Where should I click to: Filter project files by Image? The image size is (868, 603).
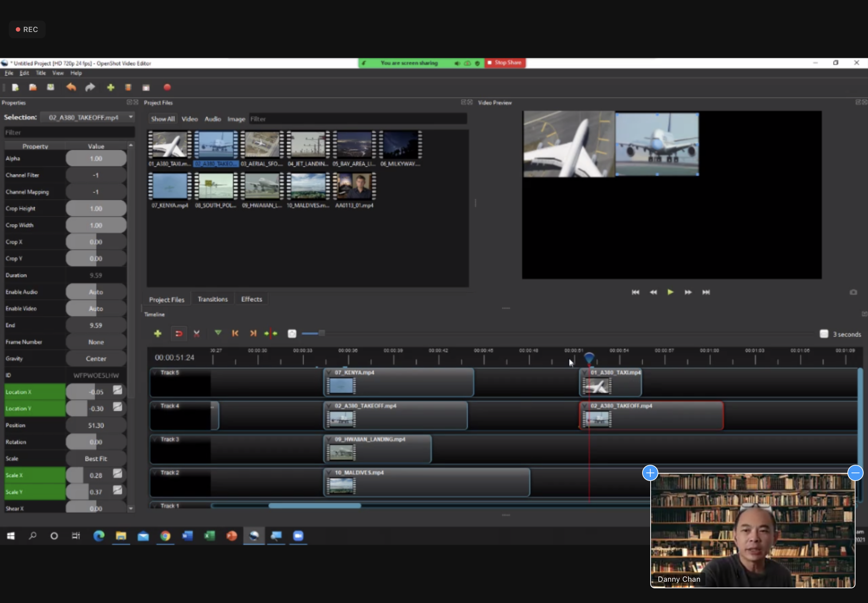click(236, 119)
